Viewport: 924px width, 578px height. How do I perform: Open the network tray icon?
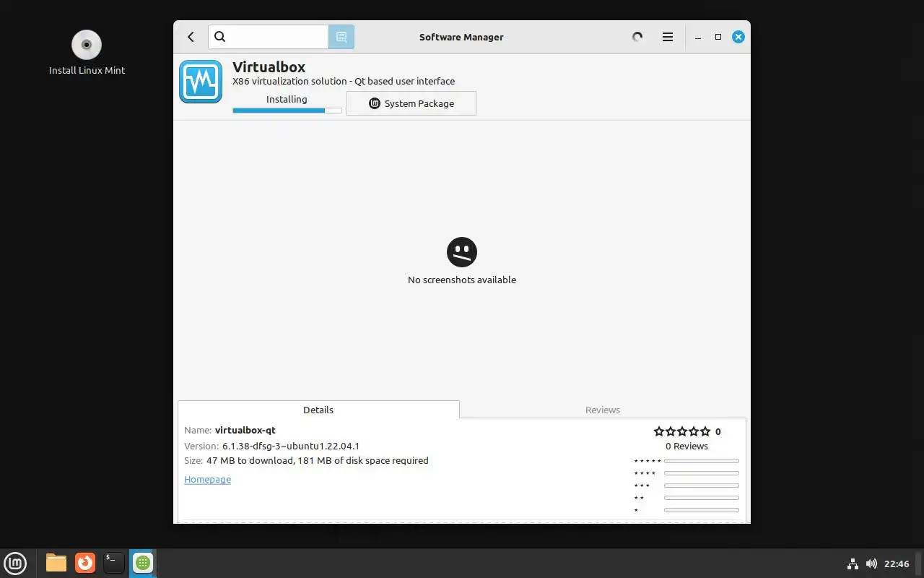[x=853, y=564]
